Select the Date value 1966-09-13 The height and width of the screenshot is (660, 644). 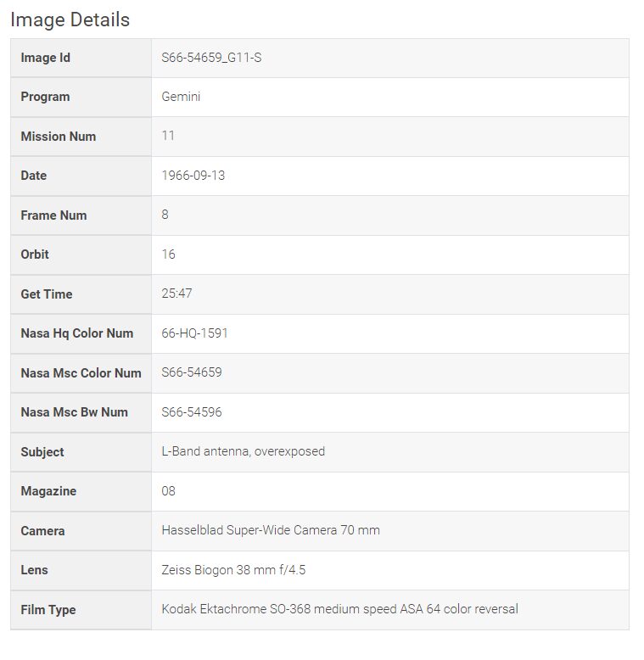click(x=193, y=176)
